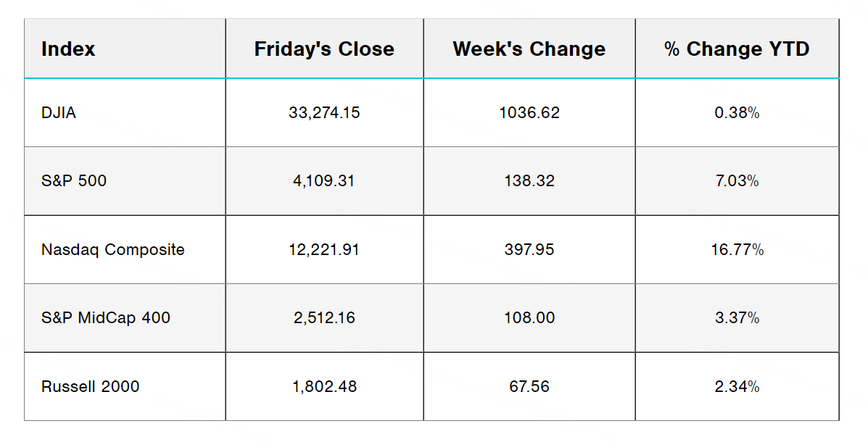Click the Friday's Close column header
Viewport: 868px width, 442px height.
coord(324,49)
